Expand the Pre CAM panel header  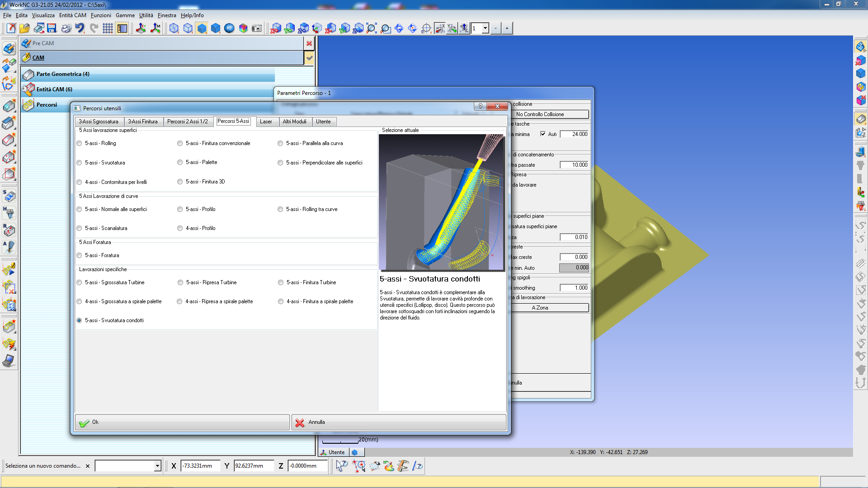(162, 43)
